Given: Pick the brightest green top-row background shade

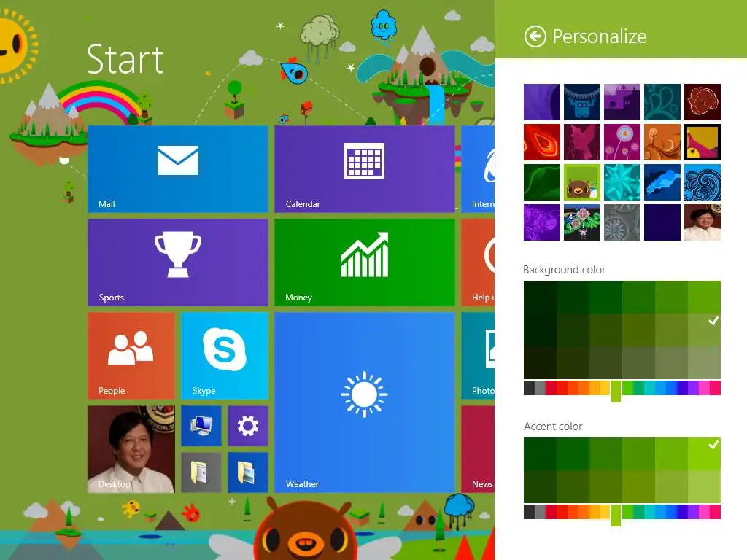Looking at the screenshot, I should (704, 297).
